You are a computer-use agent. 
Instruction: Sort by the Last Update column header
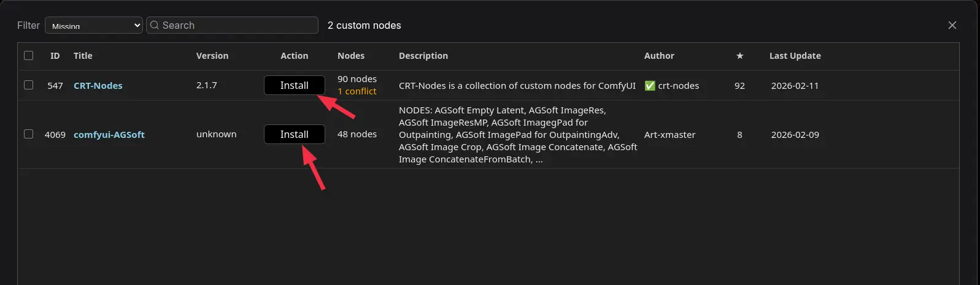[x=795, y=56]
